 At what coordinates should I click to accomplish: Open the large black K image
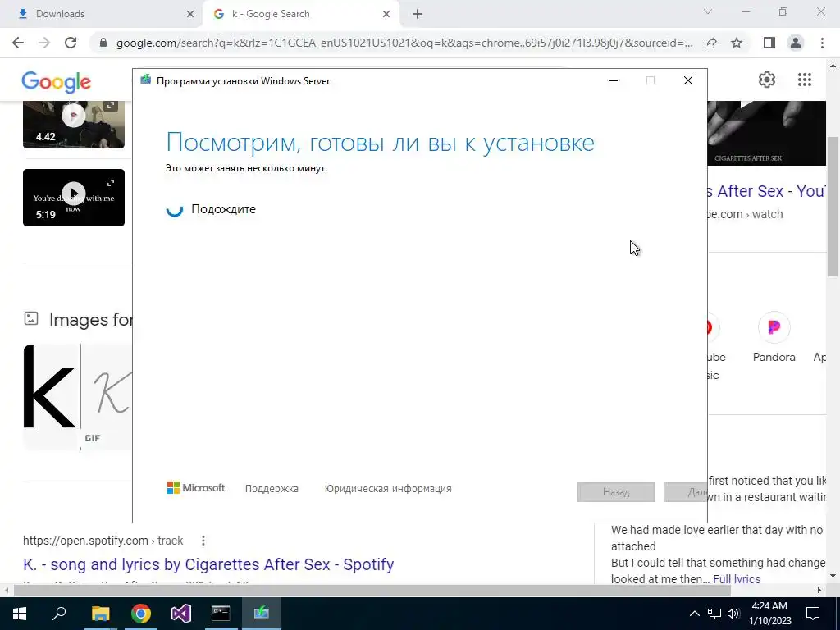tap(52, 395)
